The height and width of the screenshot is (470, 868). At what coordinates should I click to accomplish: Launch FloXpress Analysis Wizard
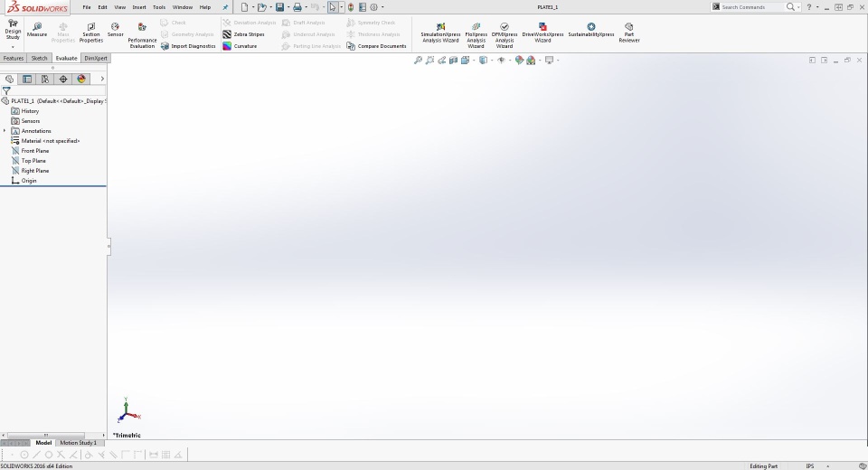[x=476, y=35]
